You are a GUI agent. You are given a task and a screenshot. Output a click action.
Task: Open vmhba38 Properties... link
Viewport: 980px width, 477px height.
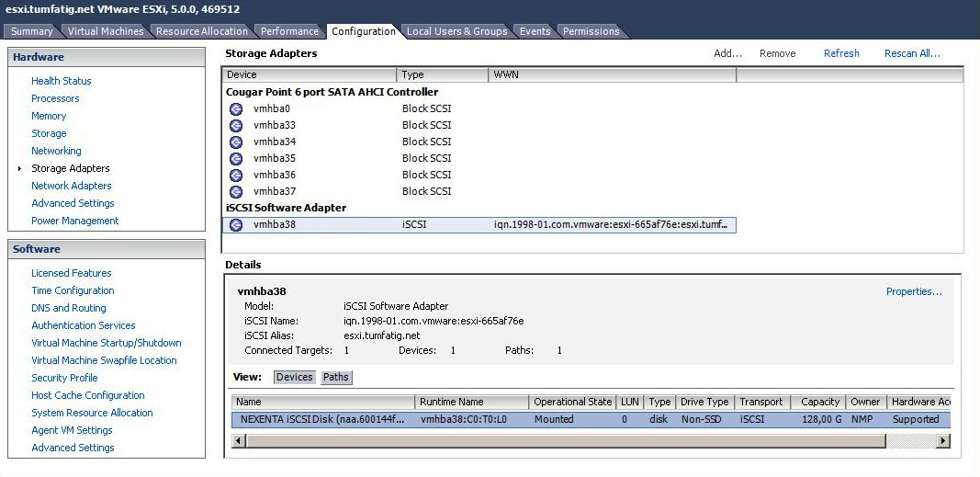coord(914,291)
